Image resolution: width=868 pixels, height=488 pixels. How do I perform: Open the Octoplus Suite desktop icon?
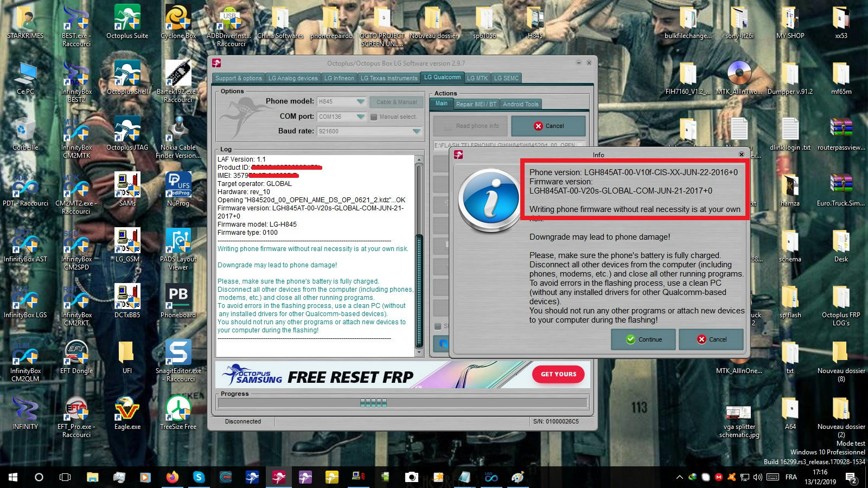(x=127, y=22)
